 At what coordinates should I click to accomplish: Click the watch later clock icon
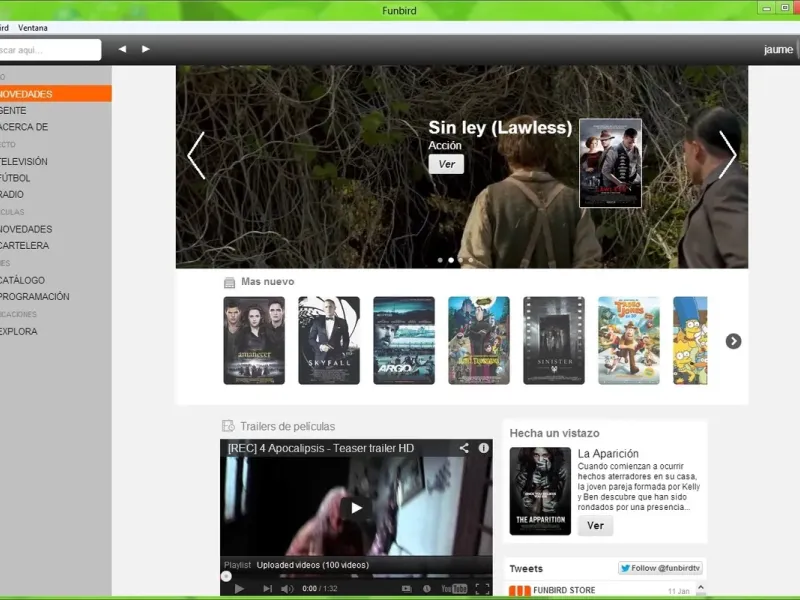(x=427, y=588)
